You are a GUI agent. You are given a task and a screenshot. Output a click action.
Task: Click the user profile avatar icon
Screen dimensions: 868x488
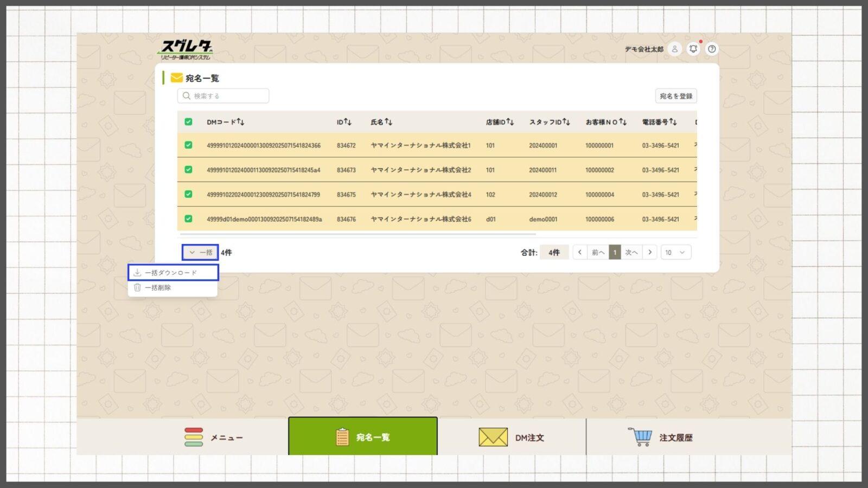pyautogui.click(x=674, y=49)
